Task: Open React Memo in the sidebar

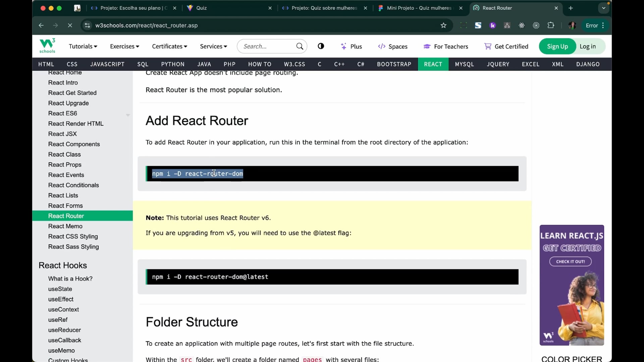Action: tap(65, 226)
